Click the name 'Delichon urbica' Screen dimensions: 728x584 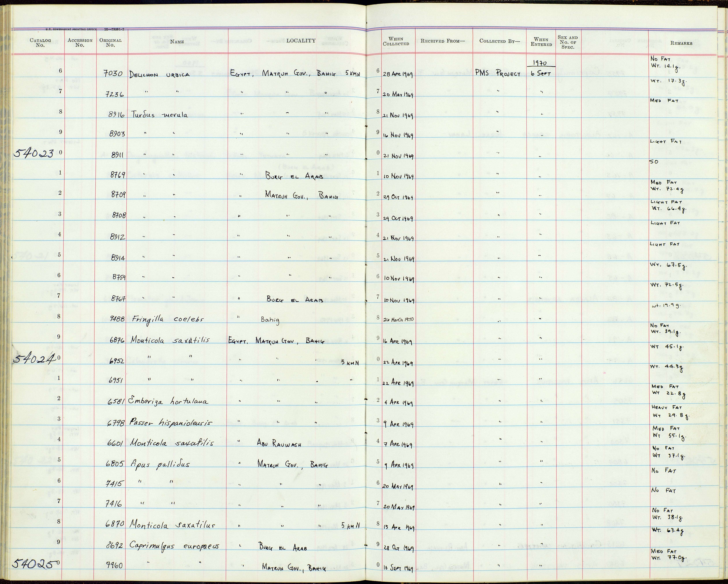pos(159,74)
